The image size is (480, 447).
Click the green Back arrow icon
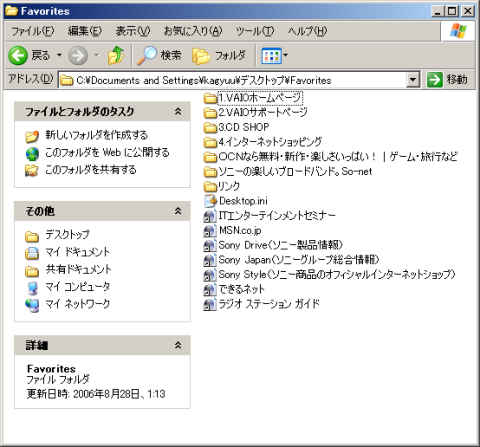[18, 55]
